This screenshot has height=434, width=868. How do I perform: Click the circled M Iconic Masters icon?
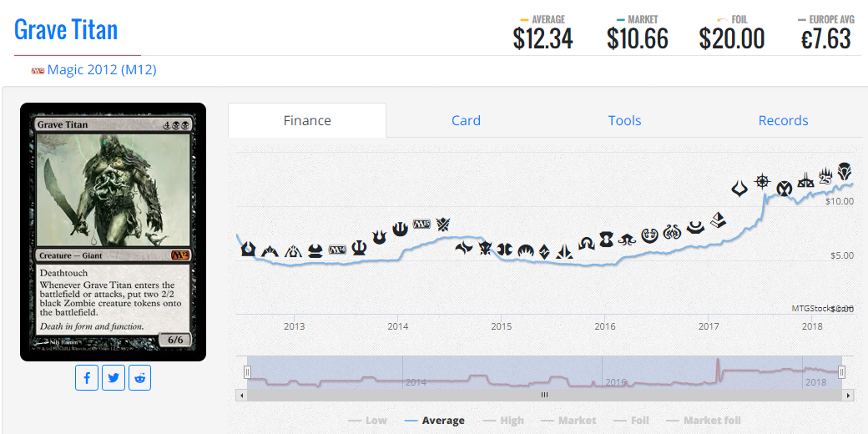coord(784,189)
